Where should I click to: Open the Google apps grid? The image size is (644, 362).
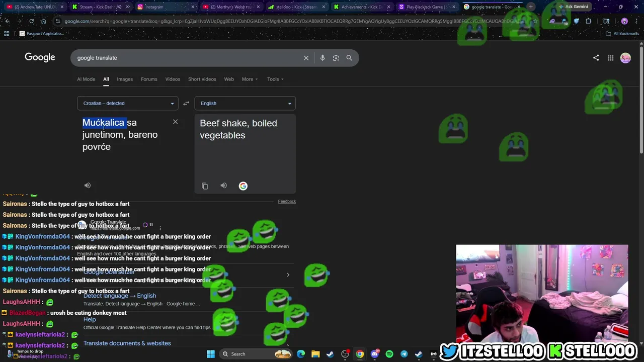[x=610, y=58]
